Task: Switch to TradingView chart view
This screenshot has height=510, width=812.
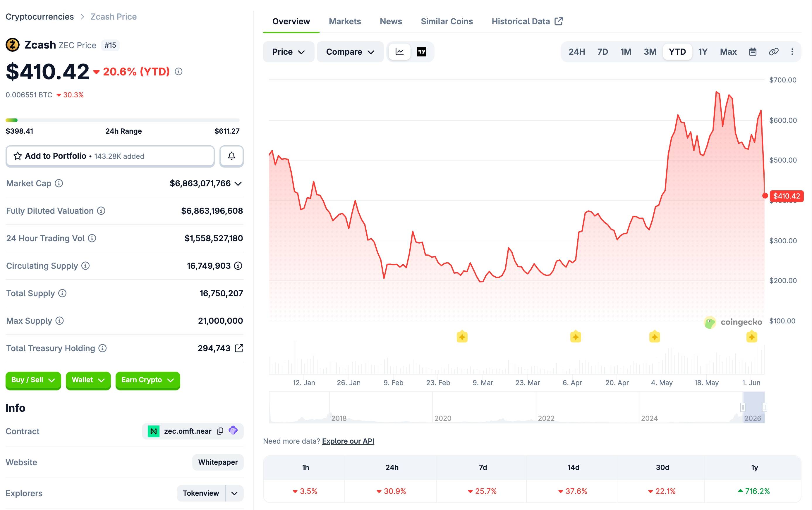Action: pos(422,52)
